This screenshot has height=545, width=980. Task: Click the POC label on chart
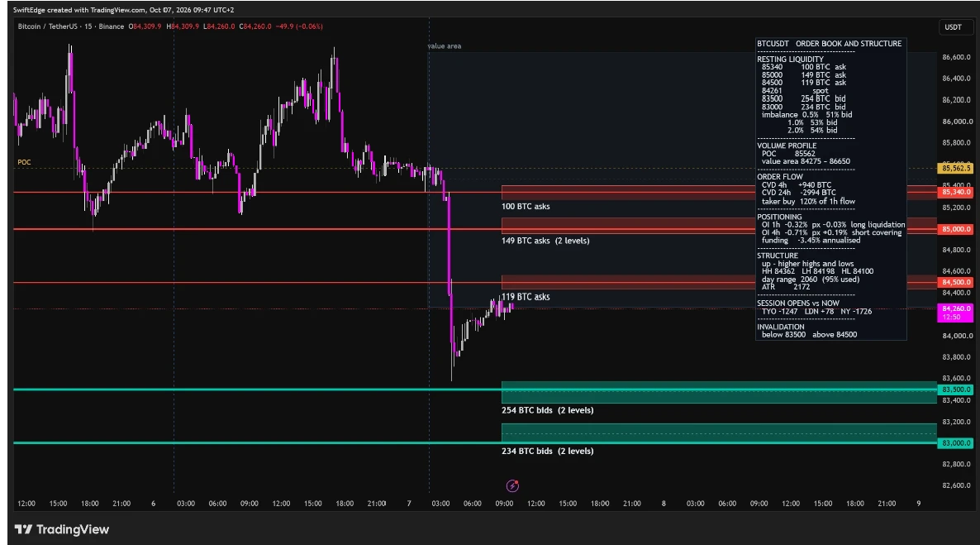pos(24,162)
